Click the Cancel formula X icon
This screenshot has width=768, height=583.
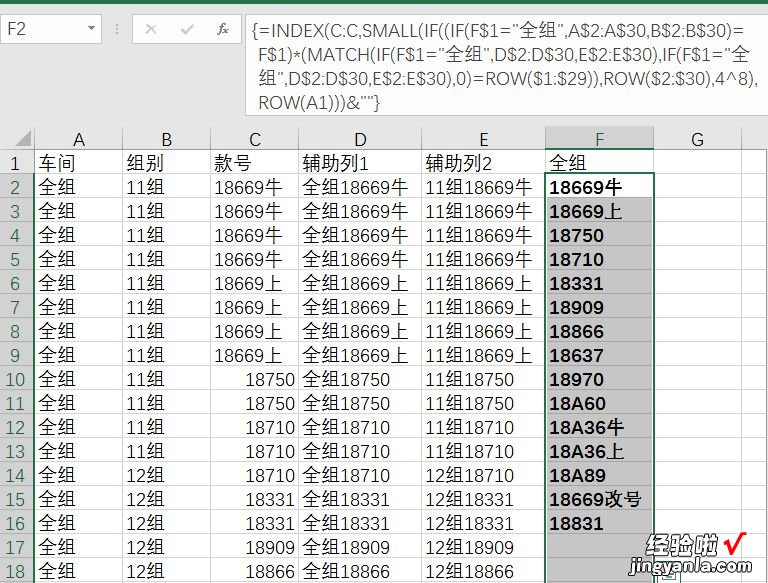[x=151, y=29]
